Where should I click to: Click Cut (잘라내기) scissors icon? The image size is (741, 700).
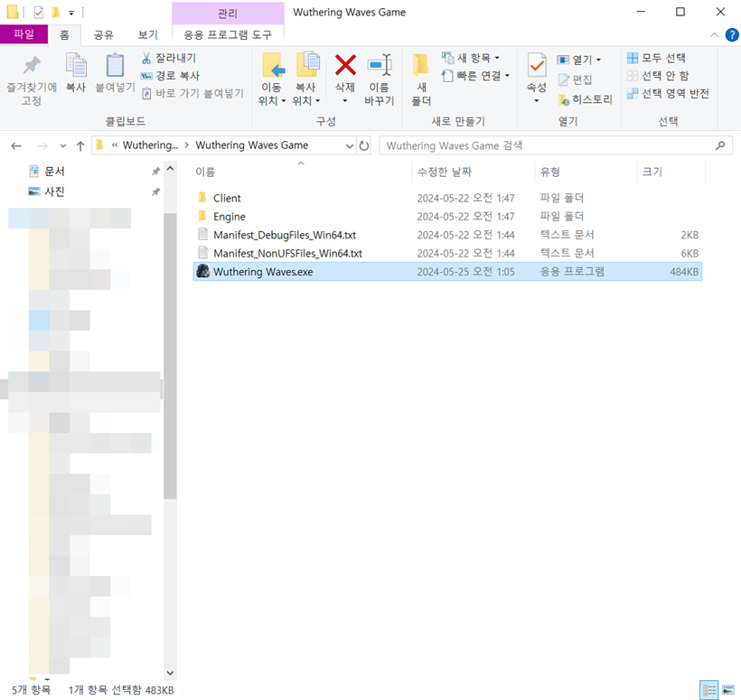(146, 58)
